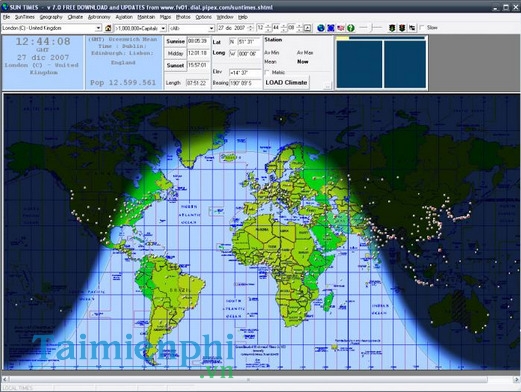521x392 pixels.
Task: Enable the Slow checkbox
Action: tap(422, 28)
